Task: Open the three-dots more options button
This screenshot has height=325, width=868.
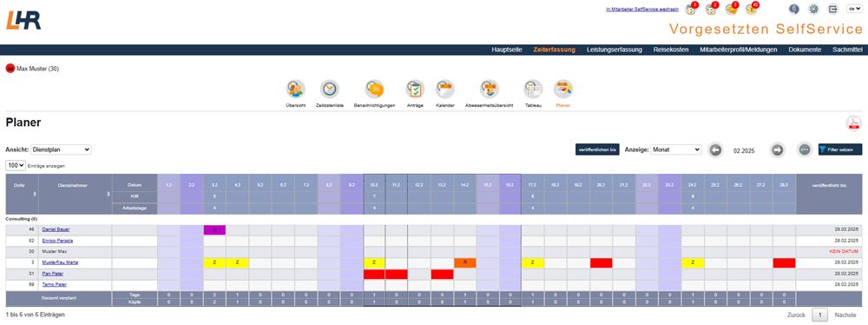Action: [x=805, y=149]
